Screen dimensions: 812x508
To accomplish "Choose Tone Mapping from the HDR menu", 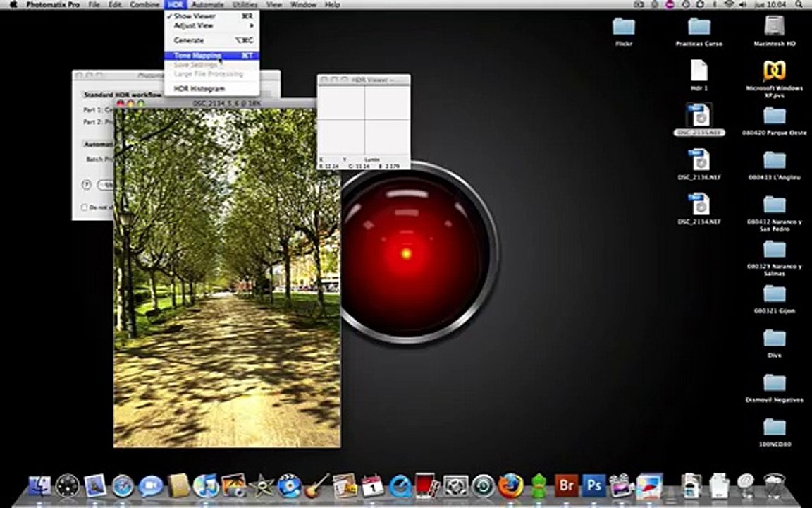I will tap(211, 55).
